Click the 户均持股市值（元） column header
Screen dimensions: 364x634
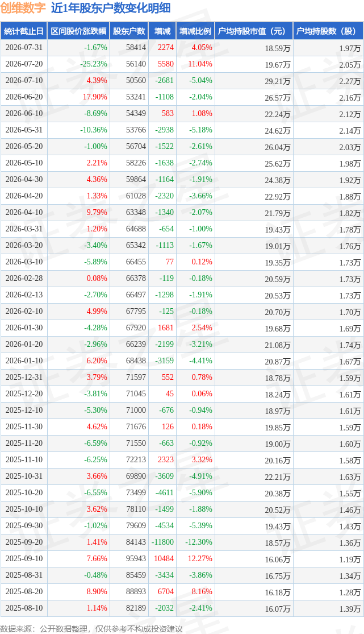point(254,31)
